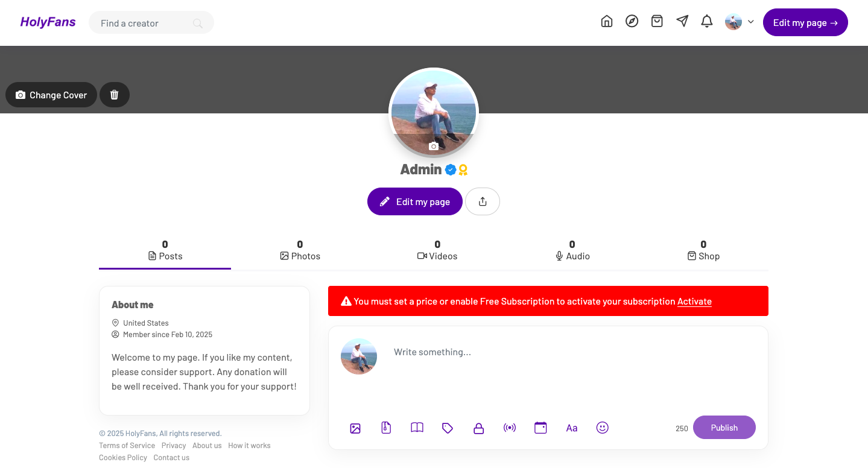Delete cover with trash icon button
Screen dimensions: 868x468
(x=115, y=95)
